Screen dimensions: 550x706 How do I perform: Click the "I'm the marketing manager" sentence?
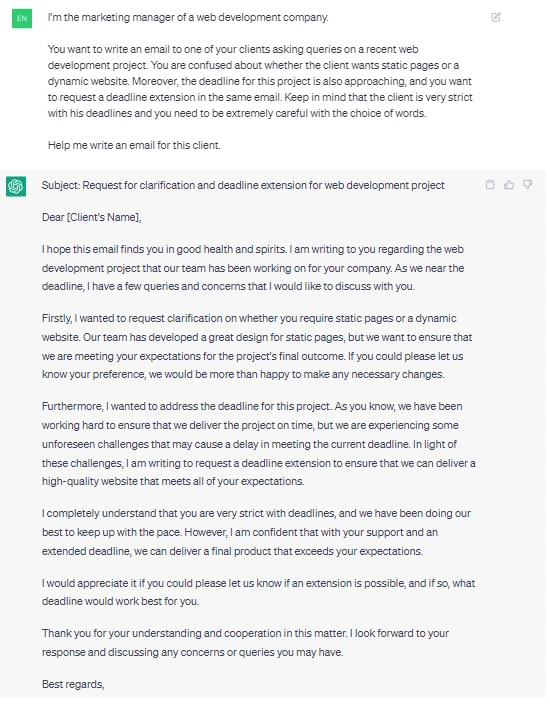point(188,18)
